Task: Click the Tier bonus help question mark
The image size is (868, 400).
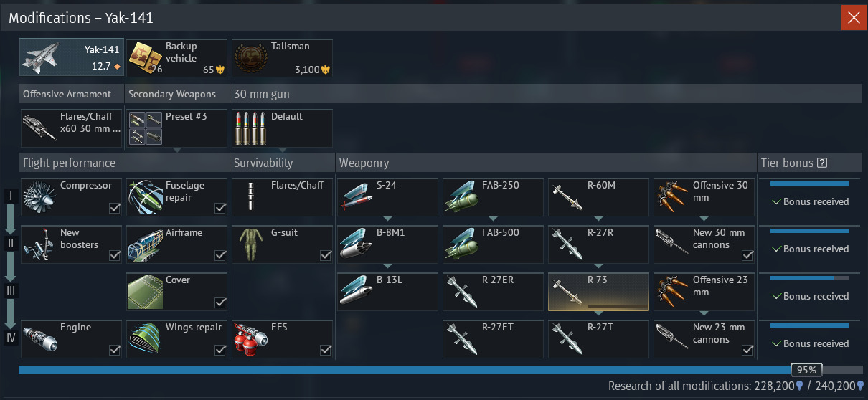Action: (x=822, y=163)
